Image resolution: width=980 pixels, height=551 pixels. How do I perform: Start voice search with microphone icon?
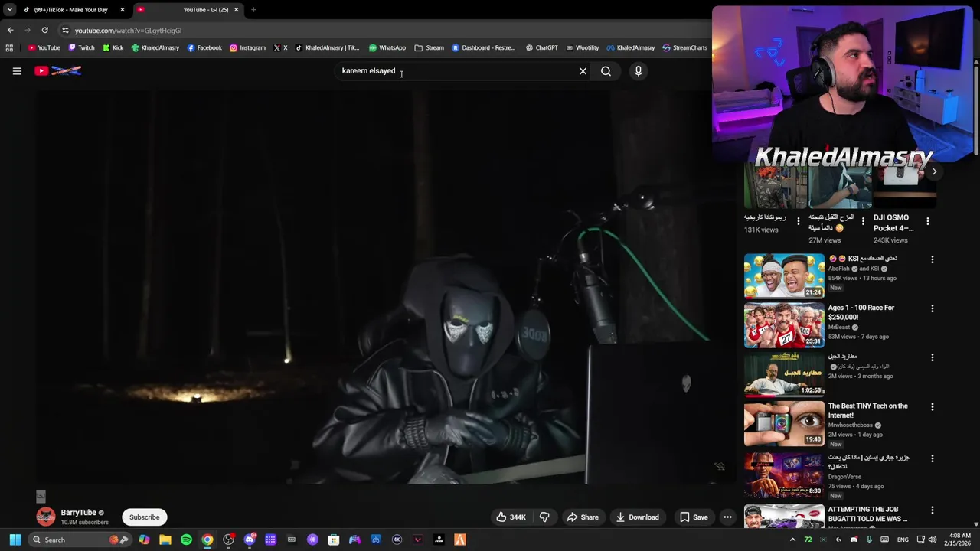(639, 71)
